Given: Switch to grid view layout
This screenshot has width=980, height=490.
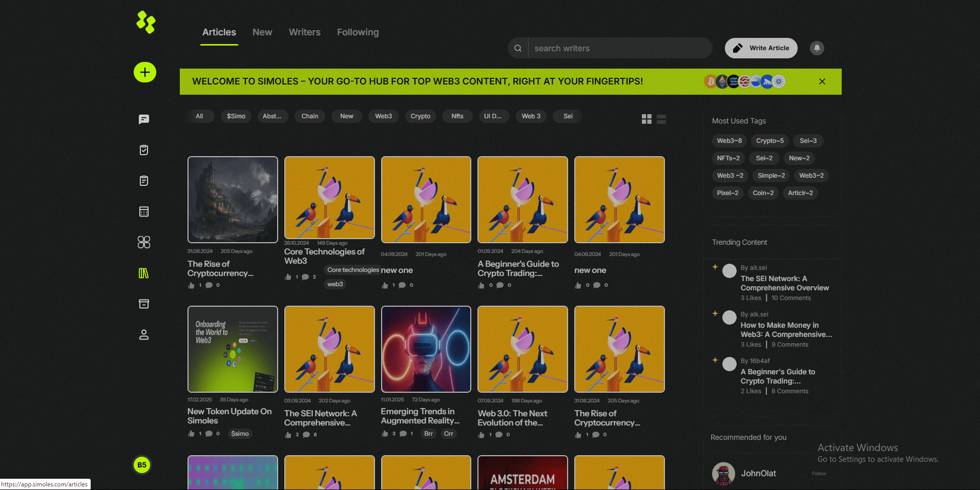Looking at the screenshot, I should [x=647, y=119].
